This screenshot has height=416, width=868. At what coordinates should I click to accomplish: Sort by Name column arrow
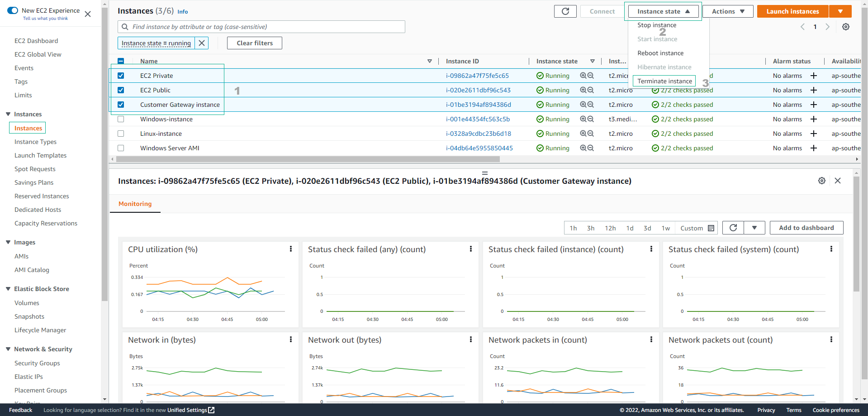pyautogui.click(x=430, y=61)
